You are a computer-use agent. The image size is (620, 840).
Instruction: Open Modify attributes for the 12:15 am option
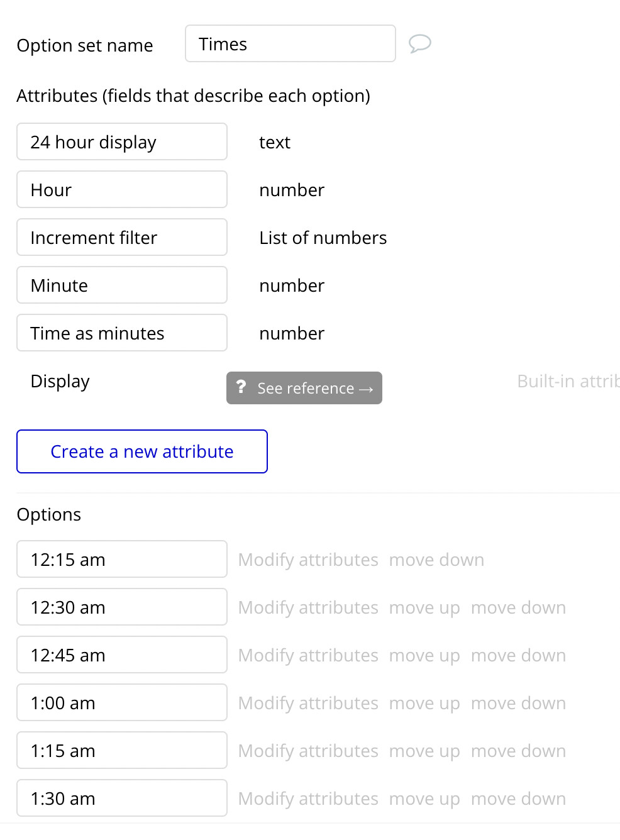coord(307,559)
